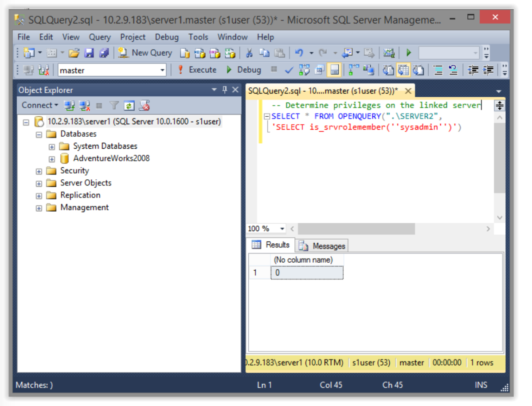Click the New Query button

[x=145, y=53]
